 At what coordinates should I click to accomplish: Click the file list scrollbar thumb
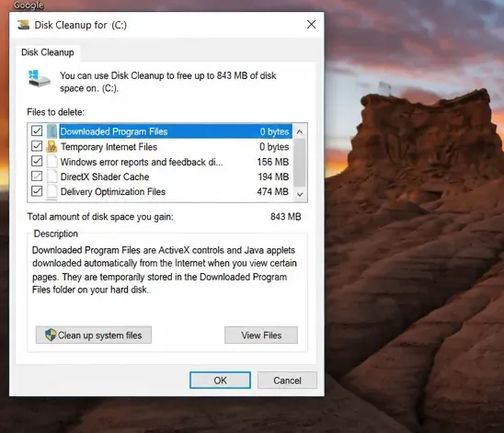pos(300,163)
